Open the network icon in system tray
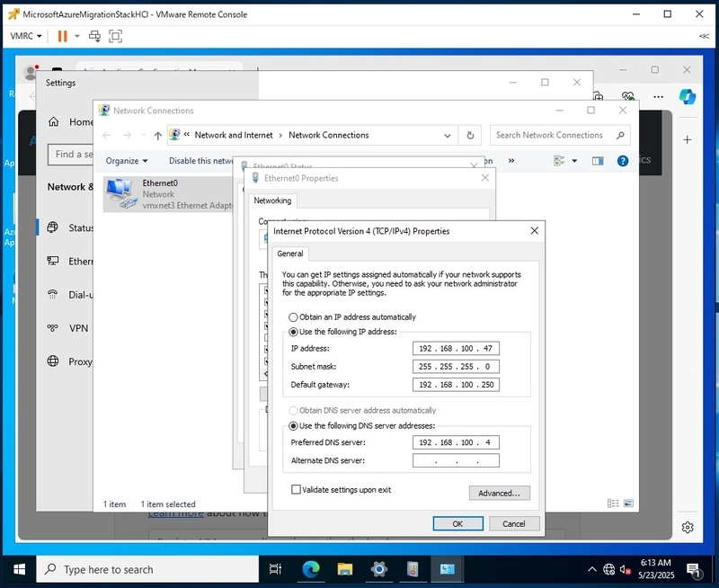The height and width of the screenshot is (588, 719). pos(609,570)
